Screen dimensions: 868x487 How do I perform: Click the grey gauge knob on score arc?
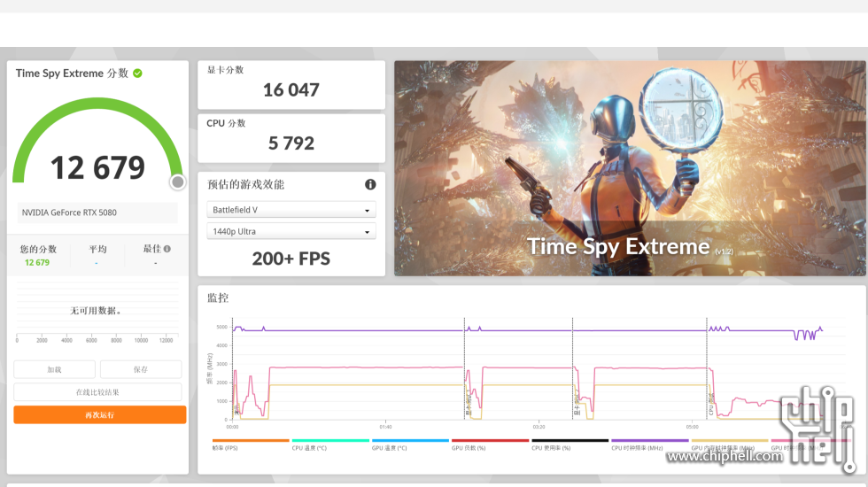[x=178, y=182]
